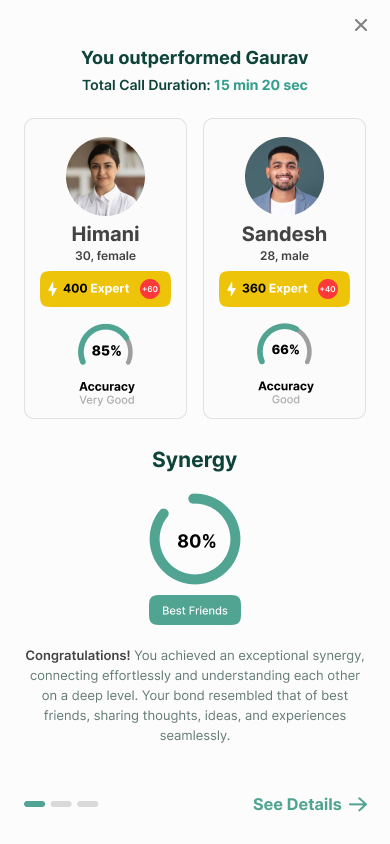Click the 80% synergy progress ring

(x=195, y=539)
